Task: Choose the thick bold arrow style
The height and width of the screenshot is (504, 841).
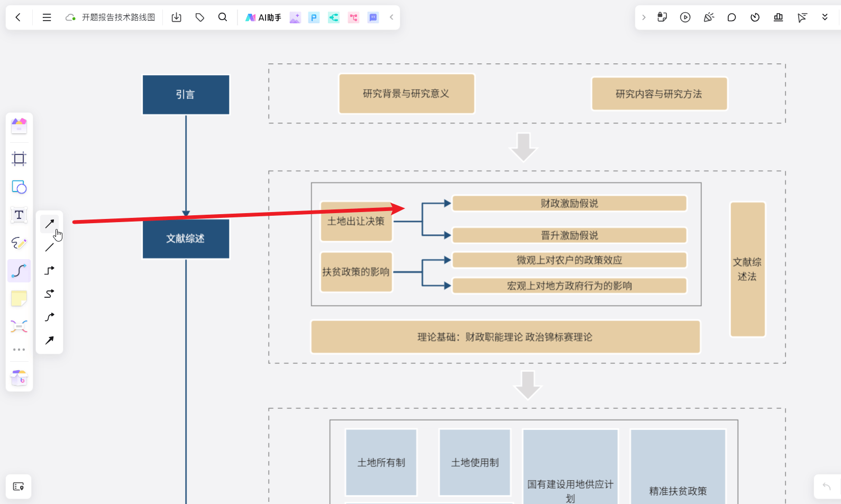Action: [x=50, y=341]
